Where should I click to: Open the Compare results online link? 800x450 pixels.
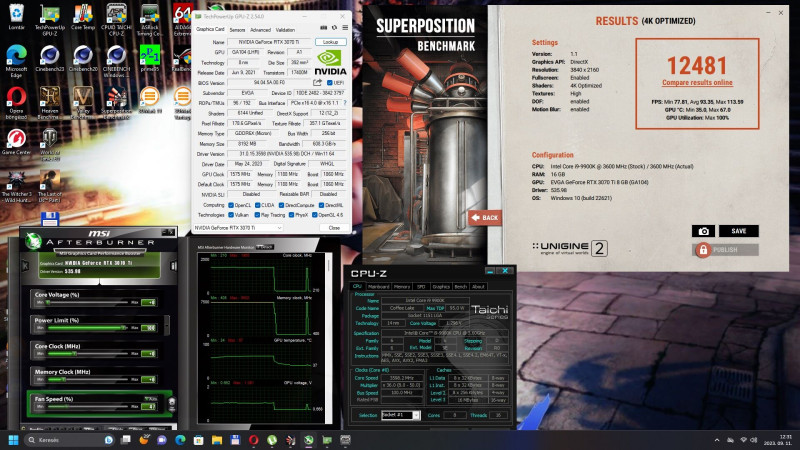click(697, 83)
